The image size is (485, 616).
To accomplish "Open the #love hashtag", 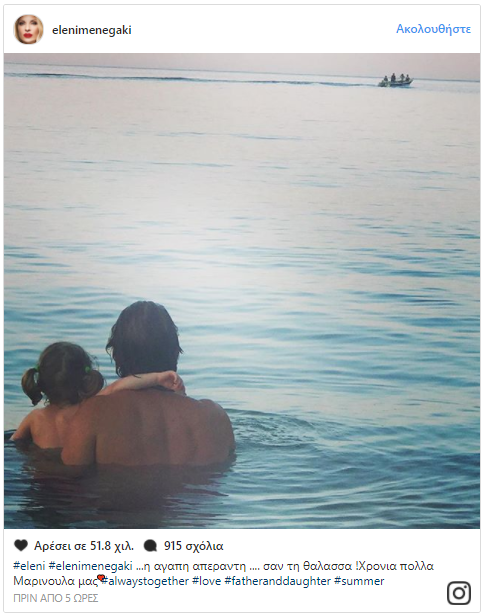I will (207, 581).
